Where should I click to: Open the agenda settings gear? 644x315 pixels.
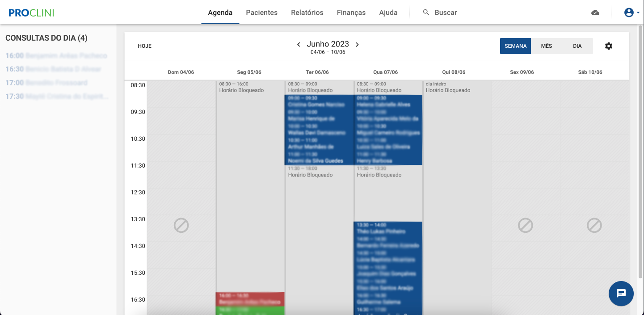pos(609,46)
